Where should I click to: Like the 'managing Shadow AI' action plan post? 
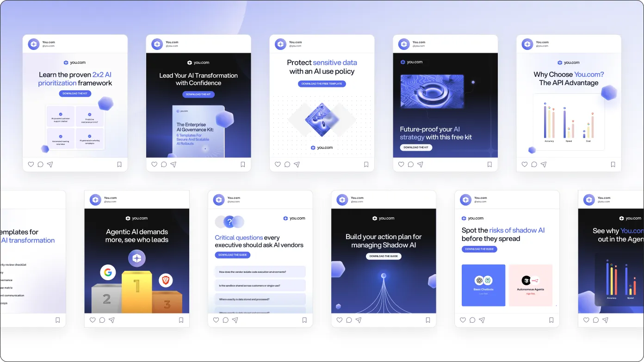coord(340,320)
